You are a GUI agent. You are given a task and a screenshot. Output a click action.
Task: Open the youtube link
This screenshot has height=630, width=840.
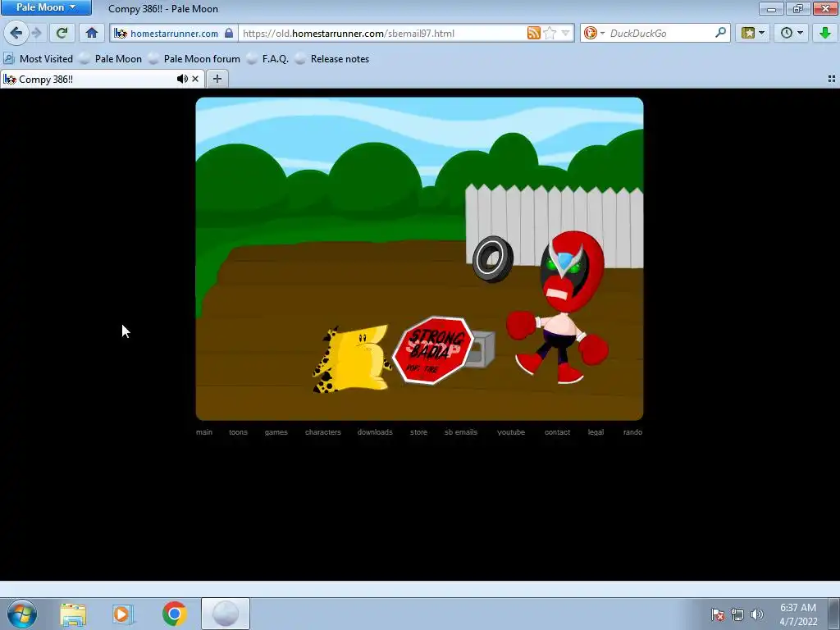pyautogui.click(x=511, y=431)
